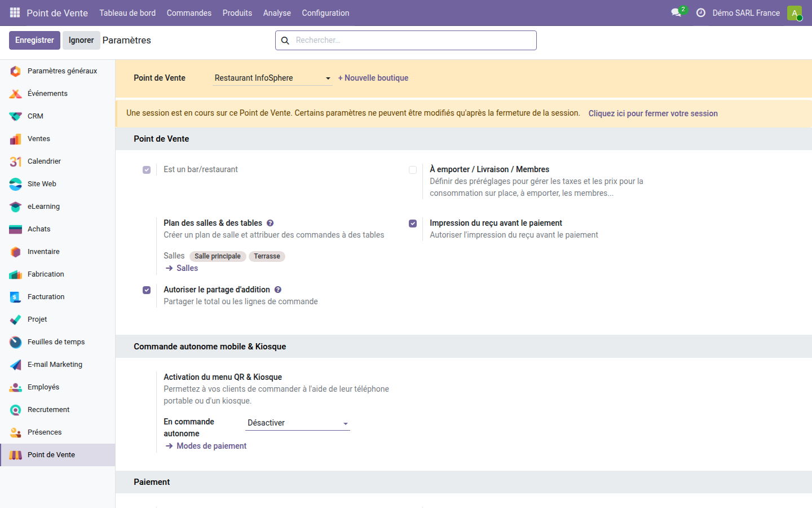Click the search magnifier icon
The image size is (812, 508).
pos(285,41)
